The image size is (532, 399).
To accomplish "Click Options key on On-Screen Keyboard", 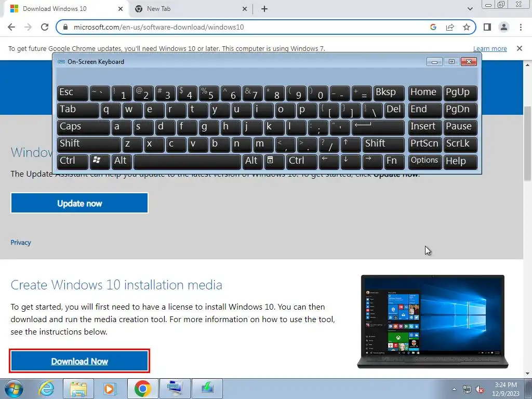I will pos(425,162).
